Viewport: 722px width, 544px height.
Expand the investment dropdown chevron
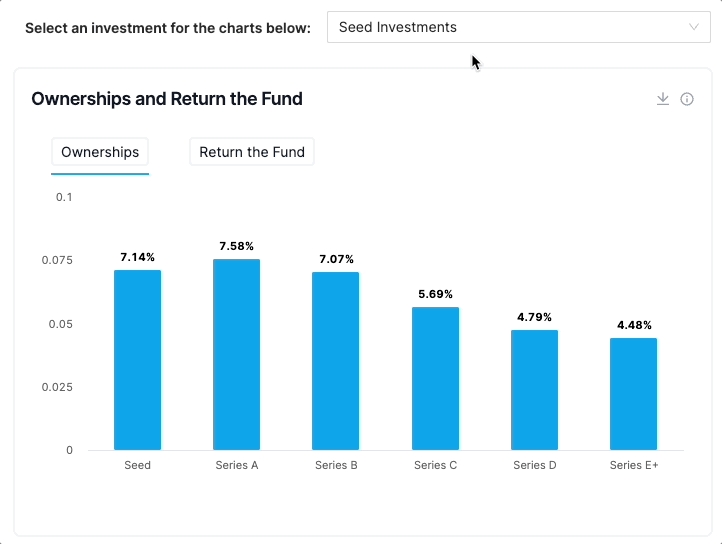pyautogui.click(x=694, y=28)
